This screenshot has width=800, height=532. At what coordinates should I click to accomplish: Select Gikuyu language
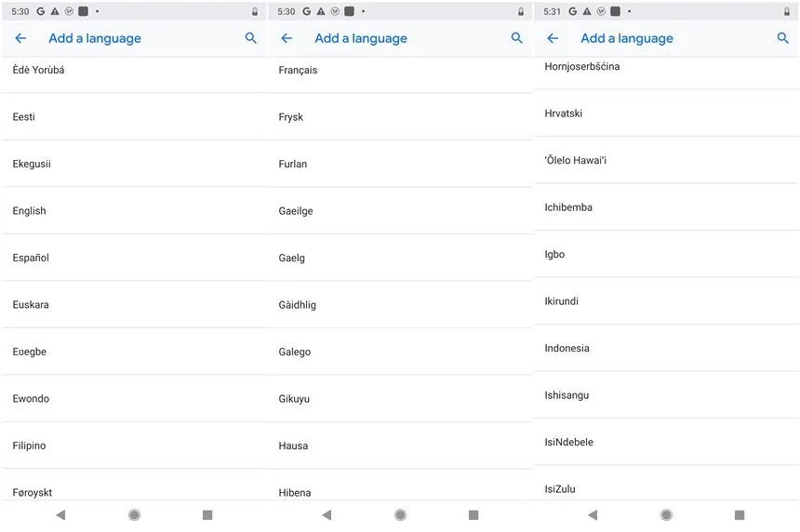coord(400,398)
